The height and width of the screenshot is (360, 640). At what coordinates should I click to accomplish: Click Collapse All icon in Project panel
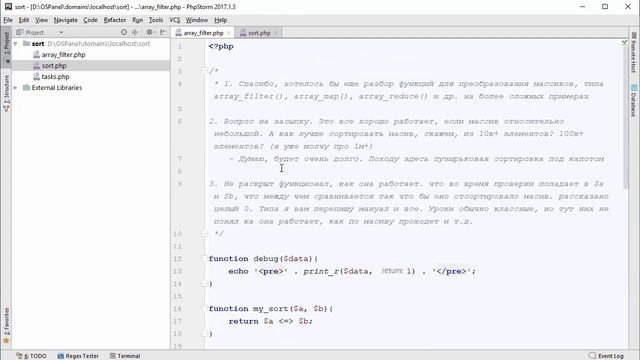[135, 32]
